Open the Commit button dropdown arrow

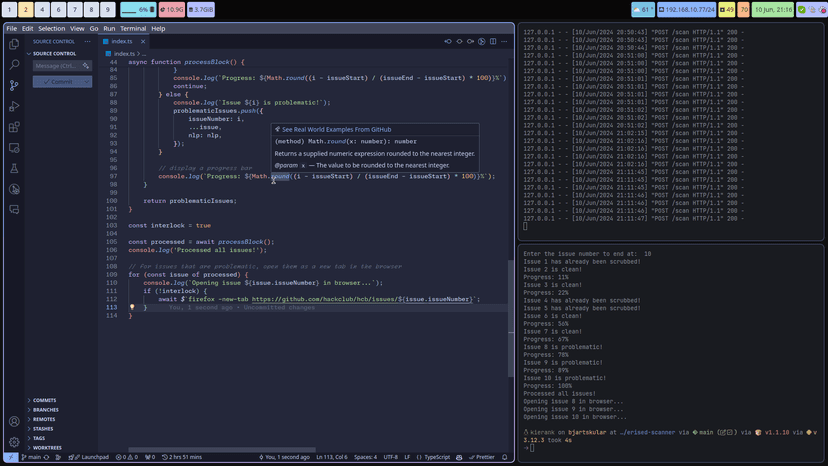[x=87, y=82]
